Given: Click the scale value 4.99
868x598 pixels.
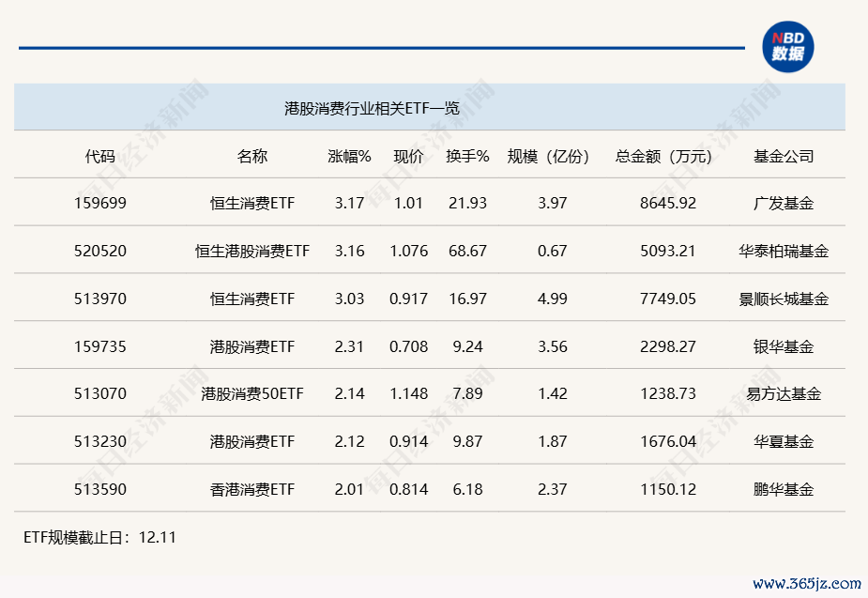Looking at the screenshot, I should tap(553, 299).
